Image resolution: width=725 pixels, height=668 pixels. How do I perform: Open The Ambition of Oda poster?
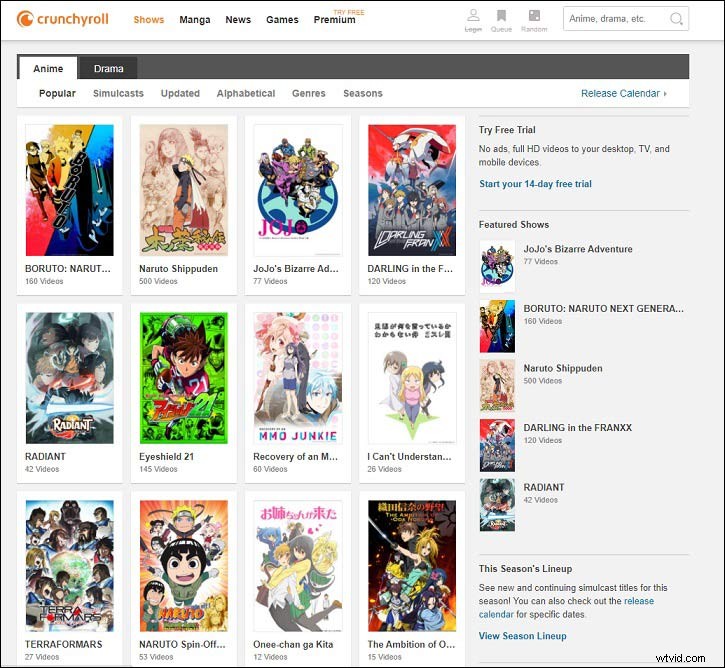(x=412, y=566)
